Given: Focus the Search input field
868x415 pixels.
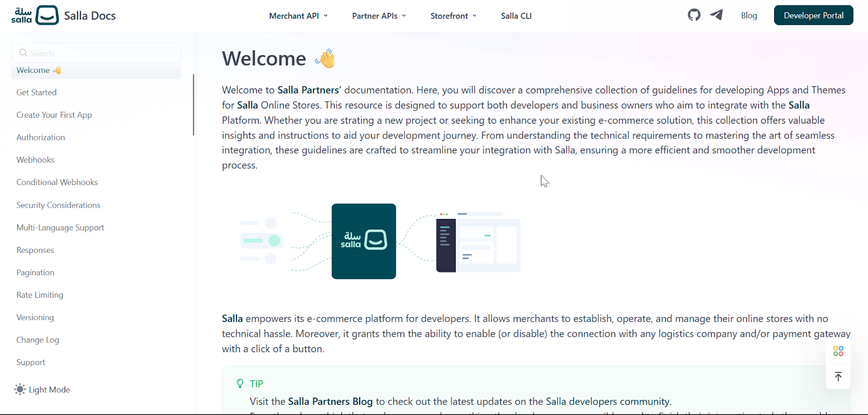Looking at the screenshot, I should 97,53.
